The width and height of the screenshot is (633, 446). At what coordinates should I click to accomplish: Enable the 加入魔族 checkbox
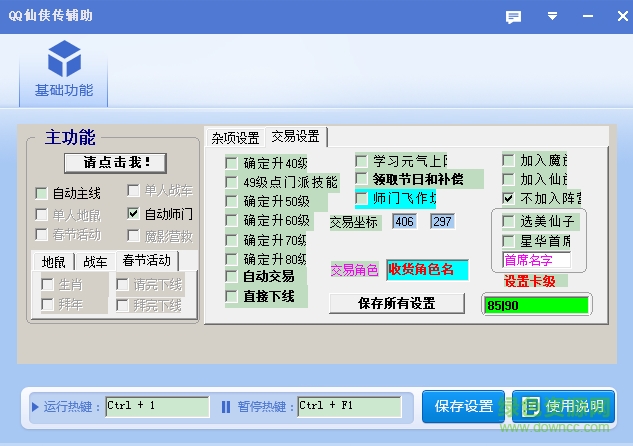click(508, 160)
